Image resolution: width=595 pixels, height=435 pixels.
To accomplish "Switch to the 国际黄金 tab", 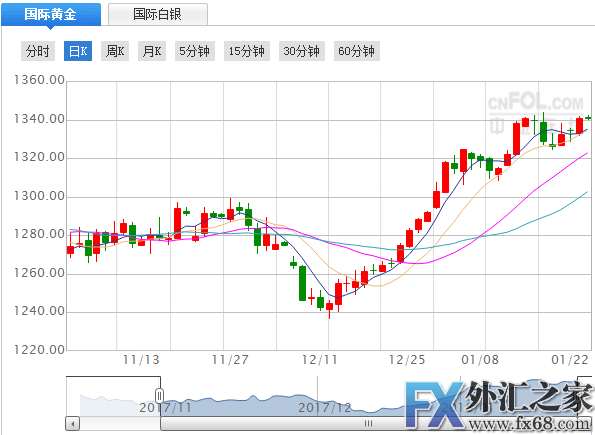I will tap(51, 14).
